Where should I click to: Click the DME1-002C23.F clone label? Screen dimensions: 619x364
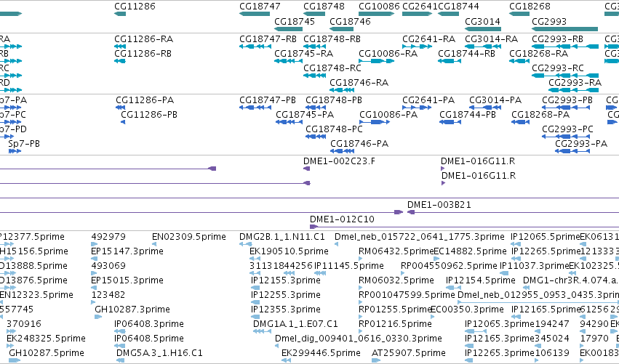(340, 161)
